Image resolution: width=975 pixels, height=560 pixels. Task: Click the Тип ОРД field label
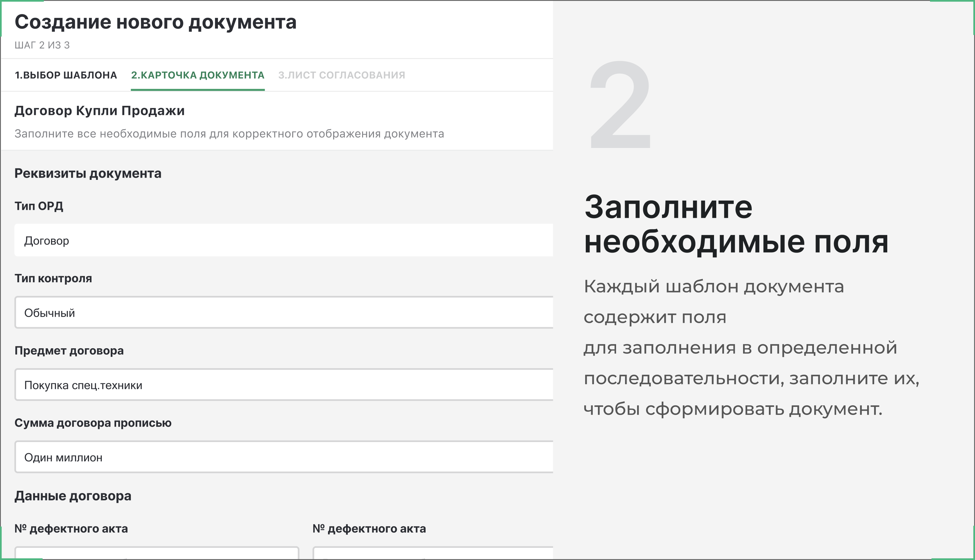(x=39, y=206)
